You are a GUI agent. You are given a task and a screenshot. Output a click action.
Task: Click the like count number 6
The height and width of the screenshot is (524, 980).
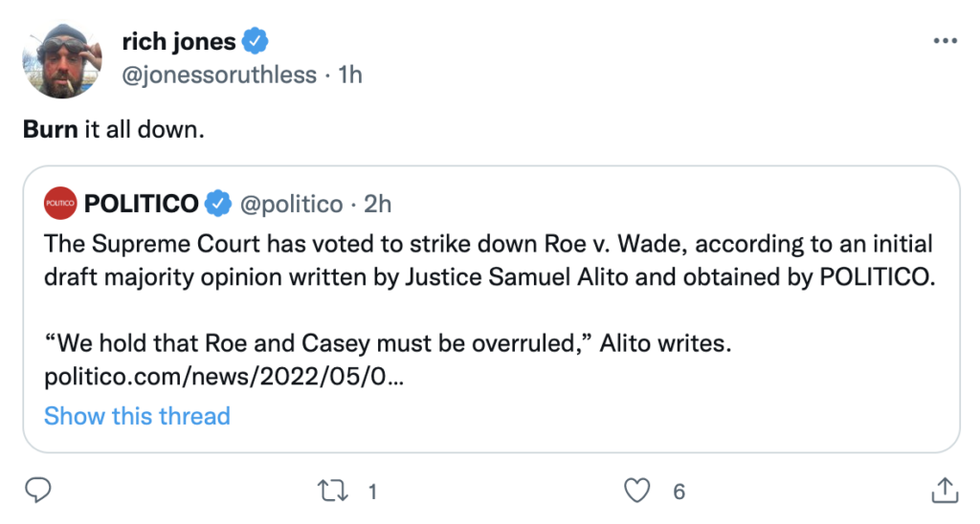tap(679, 492)
